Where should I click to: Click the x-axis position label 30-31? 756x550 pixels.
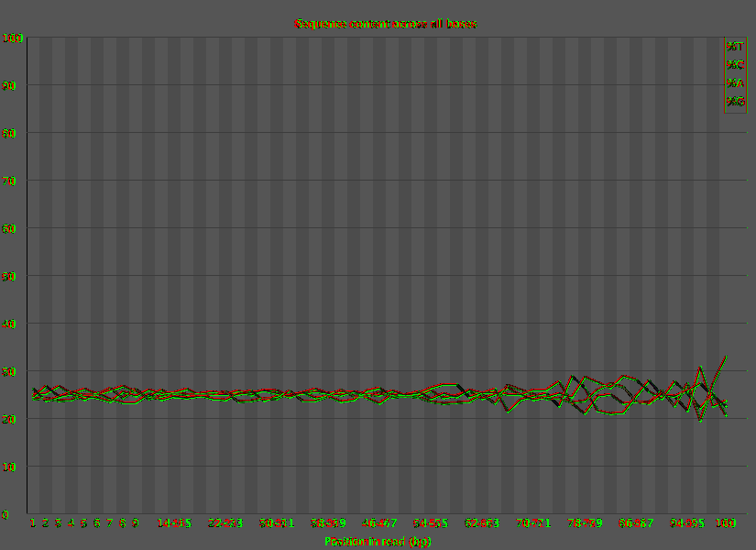[x=277, y=523]
